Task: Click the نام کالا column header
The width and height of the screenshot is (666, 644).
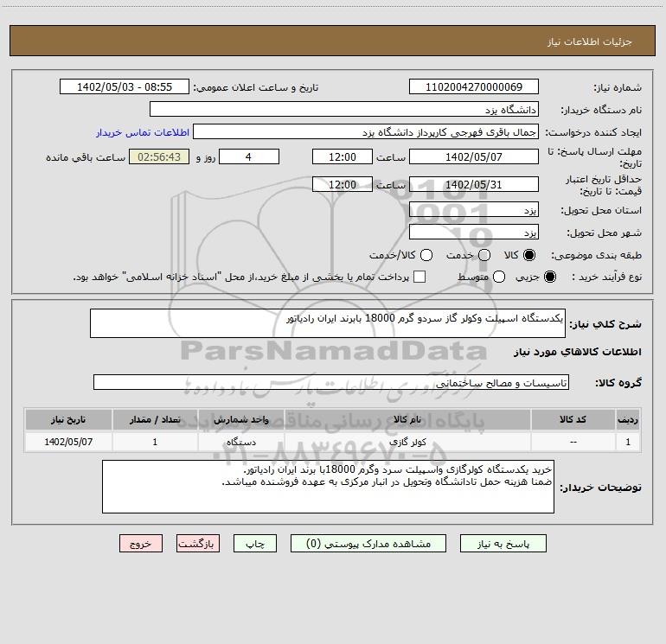Action: pyautogui.click(x=407, y=419)
